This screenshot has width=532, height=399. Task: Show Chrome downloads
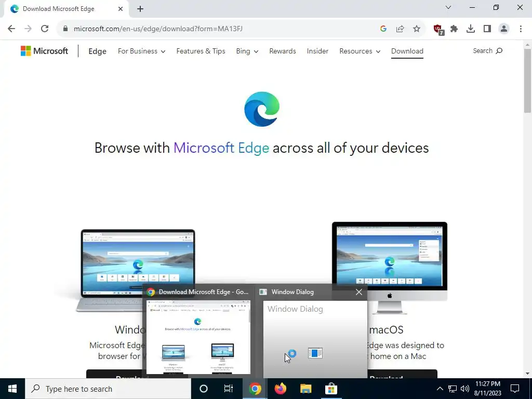click(x=471, y=29)
